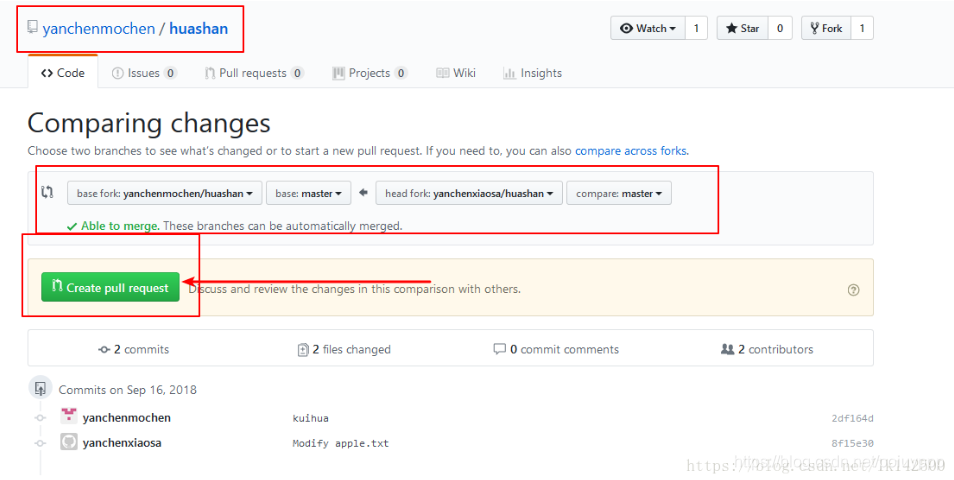Open commit hash 2df164d
Image resolution: width=954 pixels, height=480 pixels.
852,419
